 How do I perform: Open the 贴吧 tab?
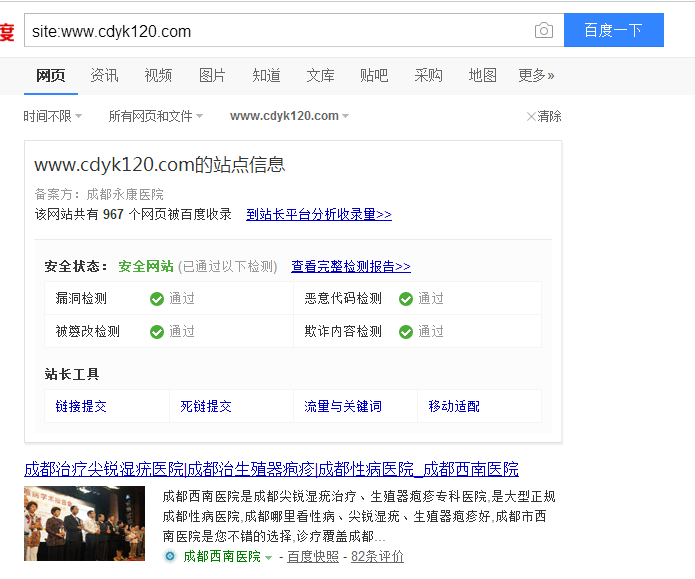[x=374, y=75]
